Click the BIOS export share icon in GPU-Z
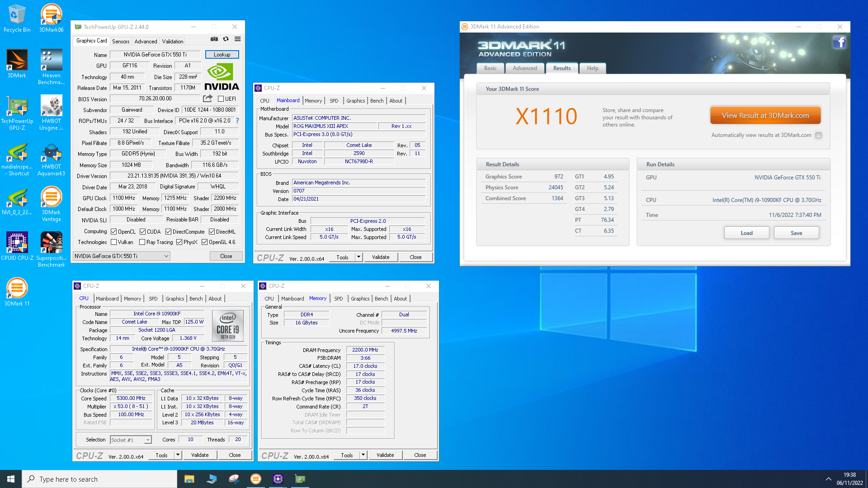 click(208, 99)
